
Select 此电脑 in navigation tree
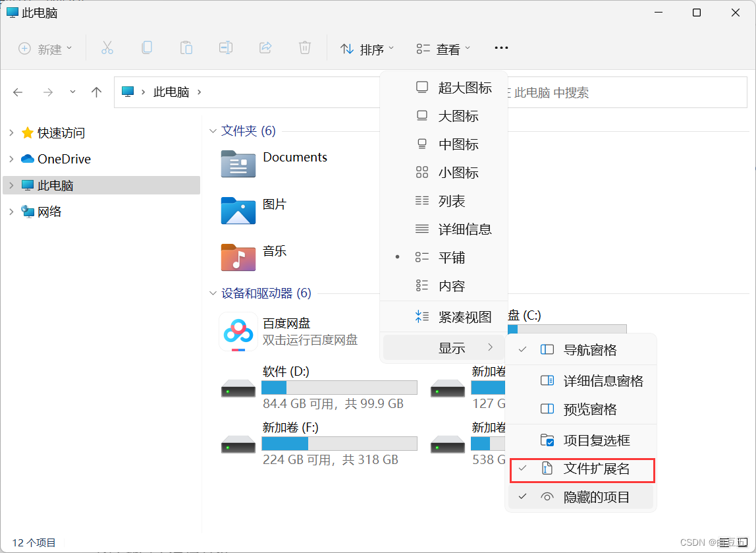pyautogui.click(x=101, y=185)
